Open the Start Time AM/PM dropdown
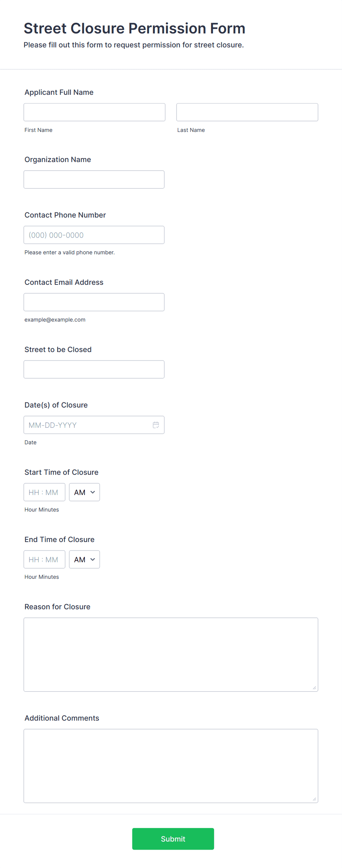 pos(85,492)
